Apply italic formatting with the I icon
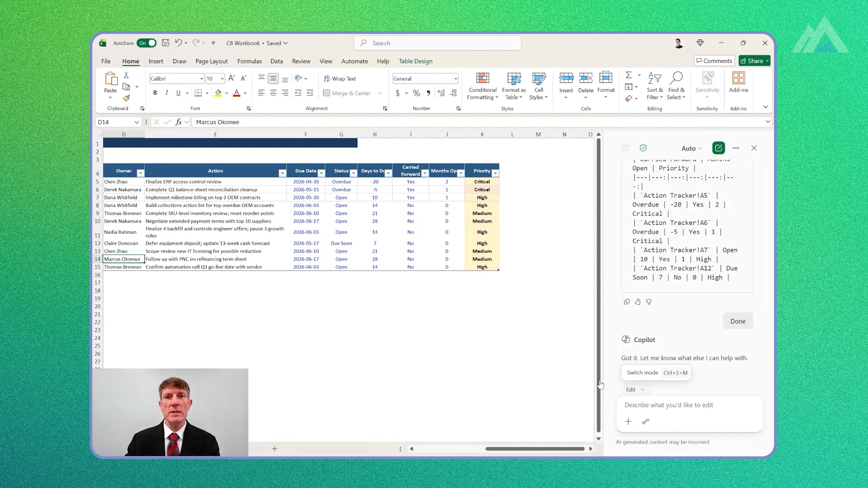868x488 pixels. pos(166,93)
